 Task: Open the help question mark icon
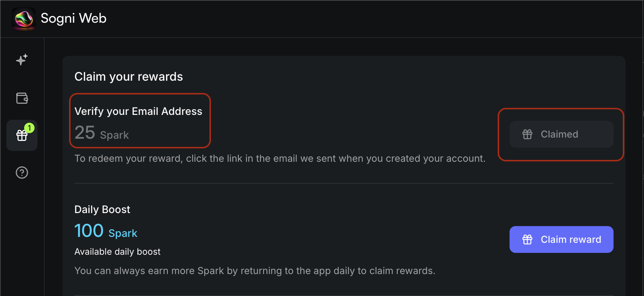(x=22, y=173)
